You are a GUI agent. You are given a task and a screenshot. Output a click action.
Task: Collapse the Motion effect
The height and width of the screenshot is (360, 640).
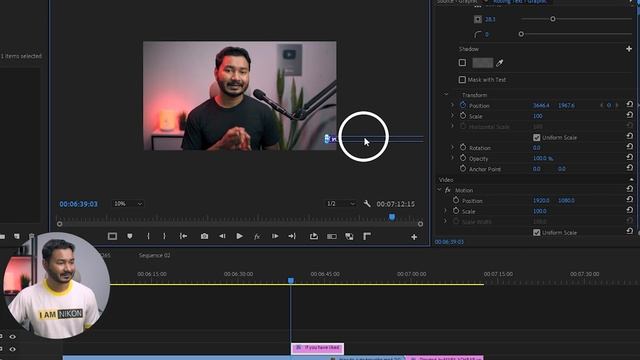[x=439, y=190]
